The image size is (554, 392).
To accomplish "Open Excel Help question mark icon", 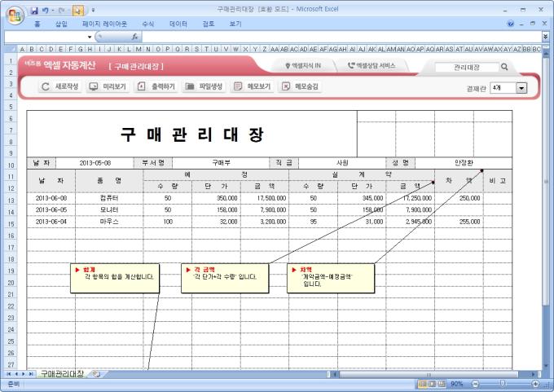I will [x=510, y=24].
